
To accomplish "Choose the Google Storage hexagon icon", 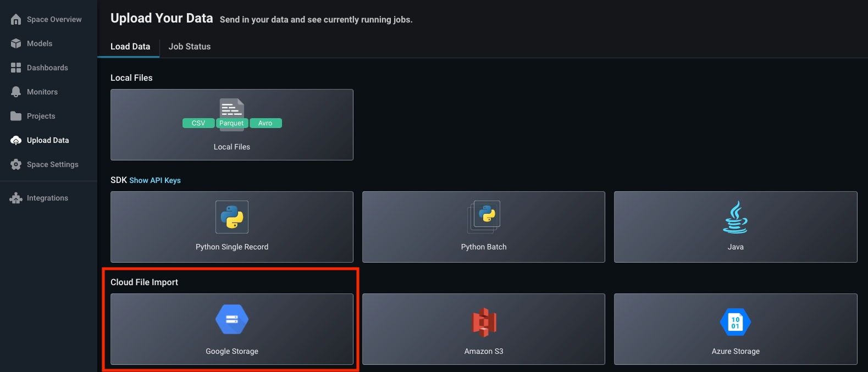I will [232, 319].
